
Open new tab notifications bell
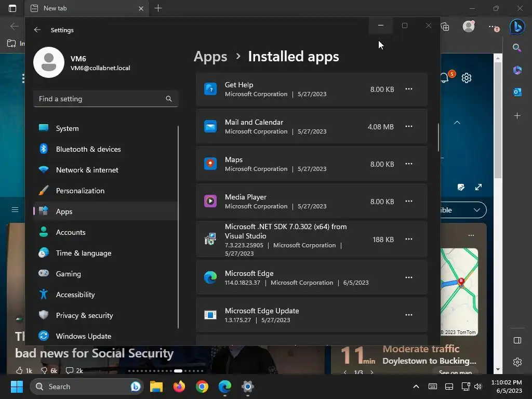pos(445,77)
